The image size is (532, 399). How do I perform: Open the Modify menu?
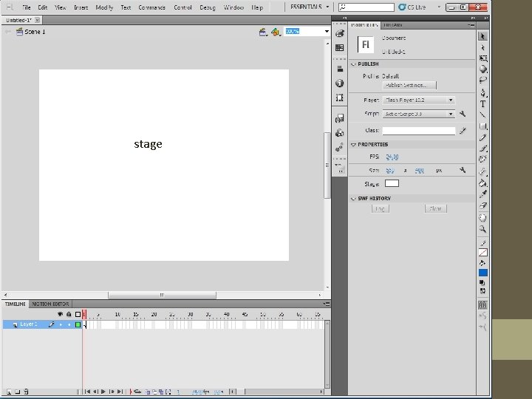click(x=104, y=7)
